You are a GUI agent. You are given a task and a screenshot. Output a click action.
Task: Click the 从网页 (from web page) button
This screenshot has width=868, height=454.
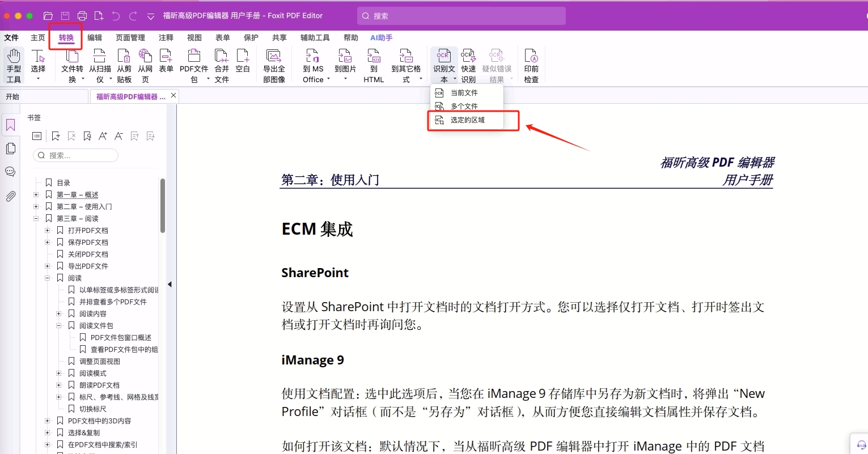click(145, 66)
